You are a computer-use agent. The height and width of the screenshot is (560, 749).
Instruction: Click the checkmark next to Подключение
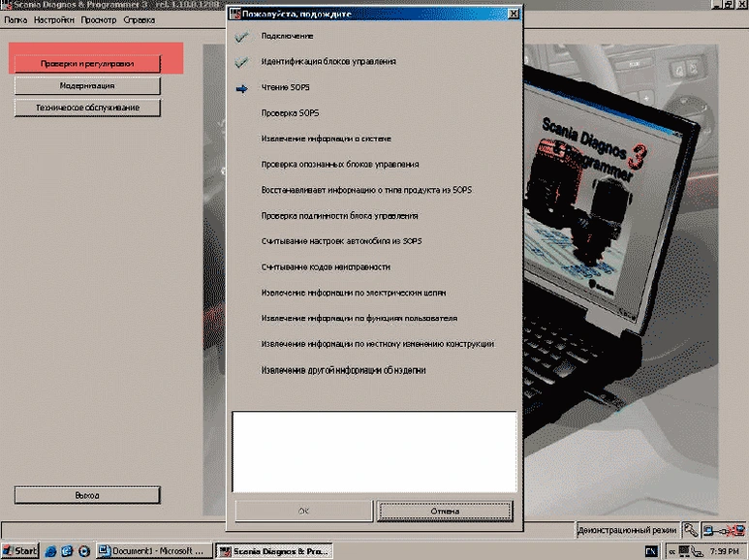click(241, 36)
